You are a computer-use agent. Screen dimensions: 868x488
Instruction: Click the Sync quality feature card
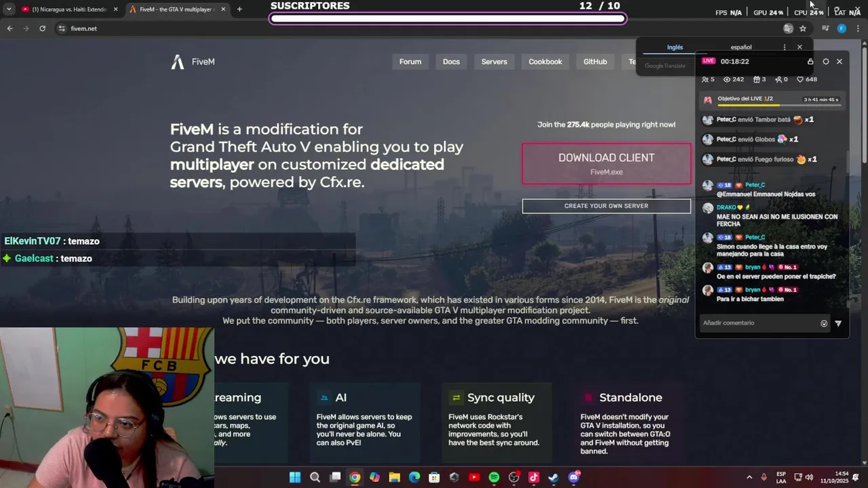[x=496, y=422]
